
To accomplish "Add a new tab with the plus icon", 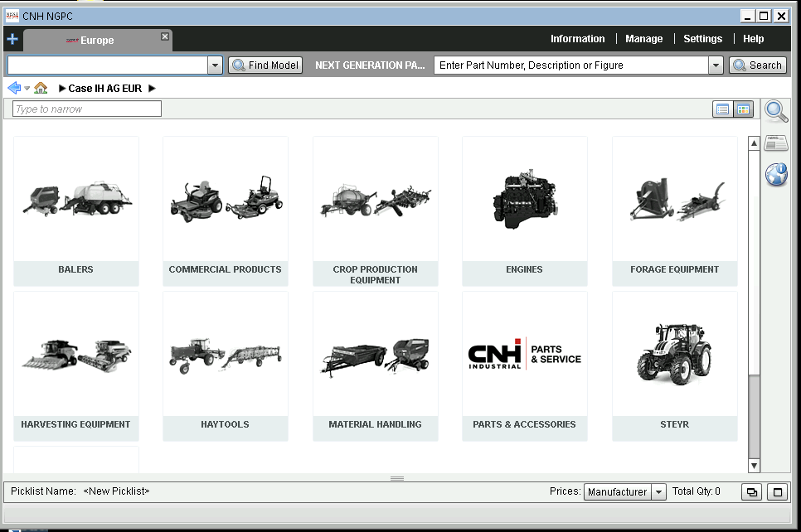I will click(x=12, y=39).
